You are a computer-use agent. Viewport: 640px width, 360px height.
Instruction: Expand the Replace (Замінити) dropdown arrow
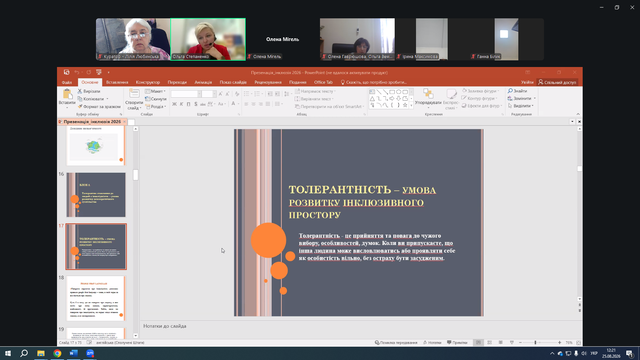point(535,98)
